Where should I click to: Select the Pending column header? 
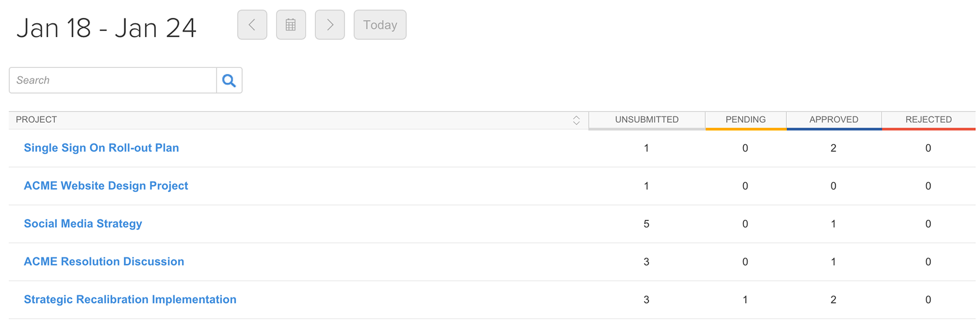coord(746,119)
